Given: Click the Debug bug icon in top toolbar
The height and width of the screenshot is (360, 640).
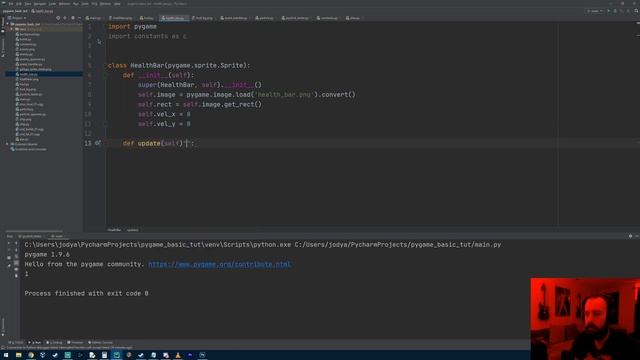Looking at the screenshot, I should point(615,11).
